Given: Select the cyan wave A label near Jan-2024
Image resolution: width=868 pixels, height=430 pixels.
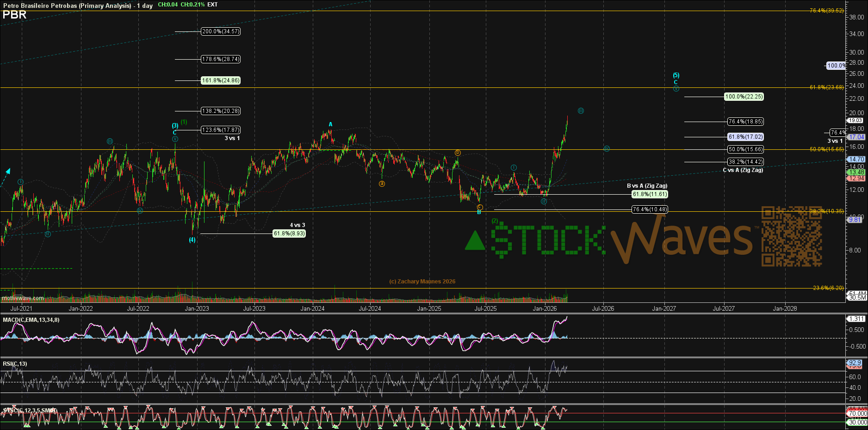Looking at the screenshot, I should [330, 124].
